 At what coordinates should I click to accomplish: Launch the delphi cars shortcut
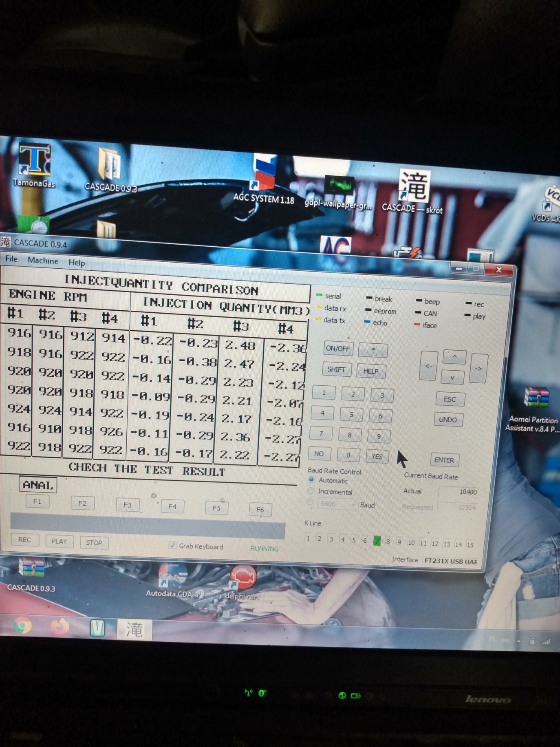pyautogui.click(x=243, y=582)
